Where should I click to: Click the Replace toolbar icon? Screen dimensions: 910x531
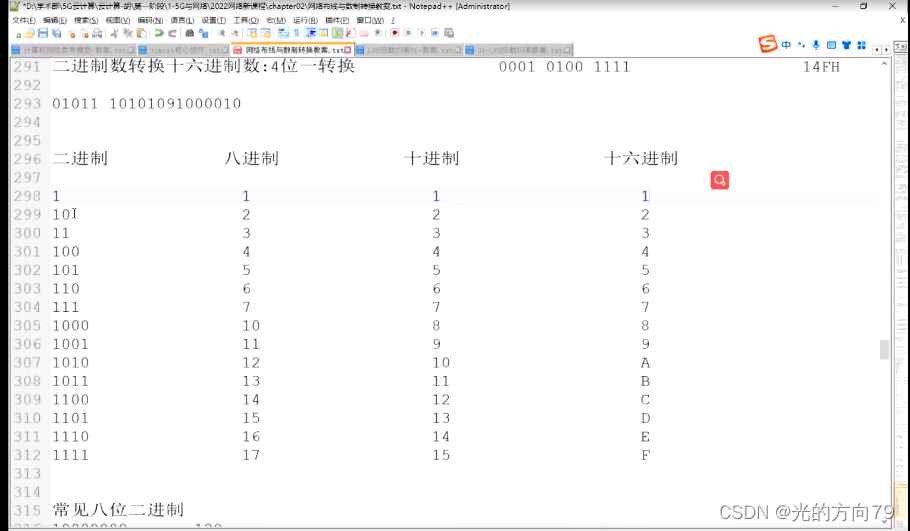point(203,33)
